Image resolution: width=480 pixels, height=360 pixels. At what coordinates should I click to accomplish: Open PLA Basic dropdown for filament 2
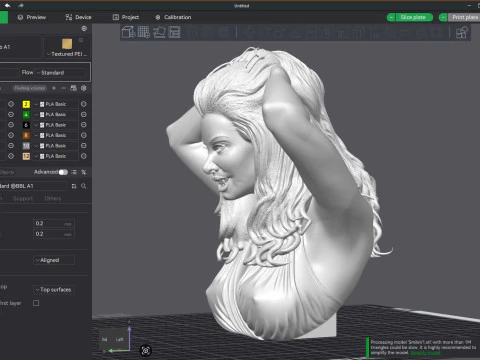coord(55,104)
